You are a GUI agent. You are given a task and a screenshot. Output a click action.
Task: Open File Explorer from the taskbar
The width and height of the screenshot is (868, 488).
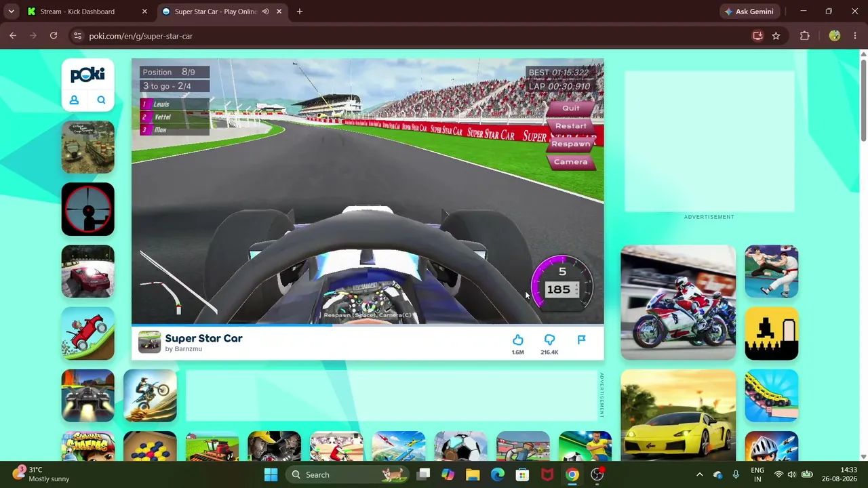473,474
